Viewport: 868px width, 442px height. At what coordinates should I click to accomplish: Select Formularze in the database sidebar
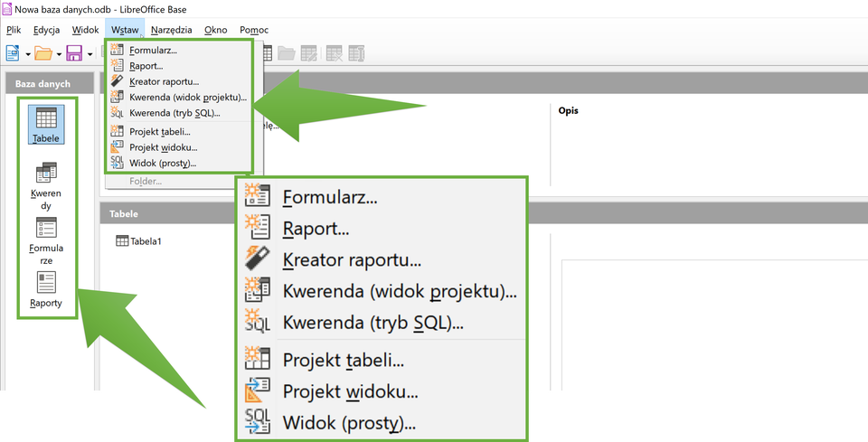46,240
